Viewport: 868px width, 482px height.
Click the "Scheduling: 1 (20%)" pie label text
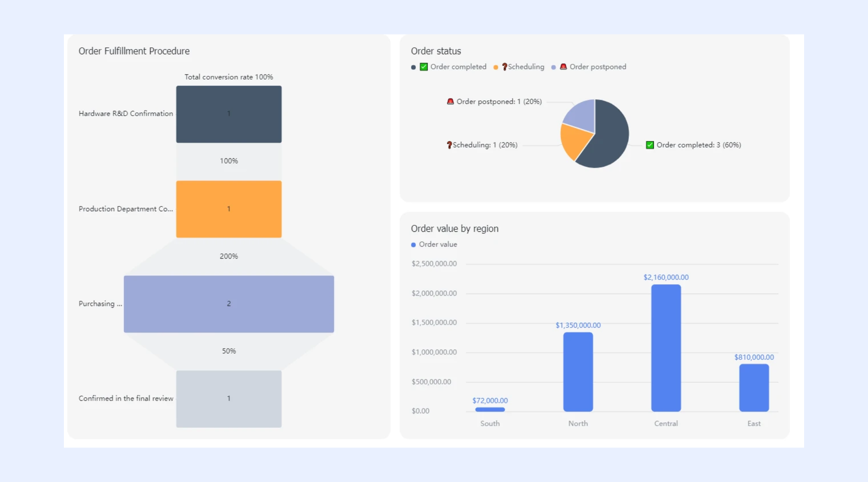pyautogui.click(x=485, y=145)
